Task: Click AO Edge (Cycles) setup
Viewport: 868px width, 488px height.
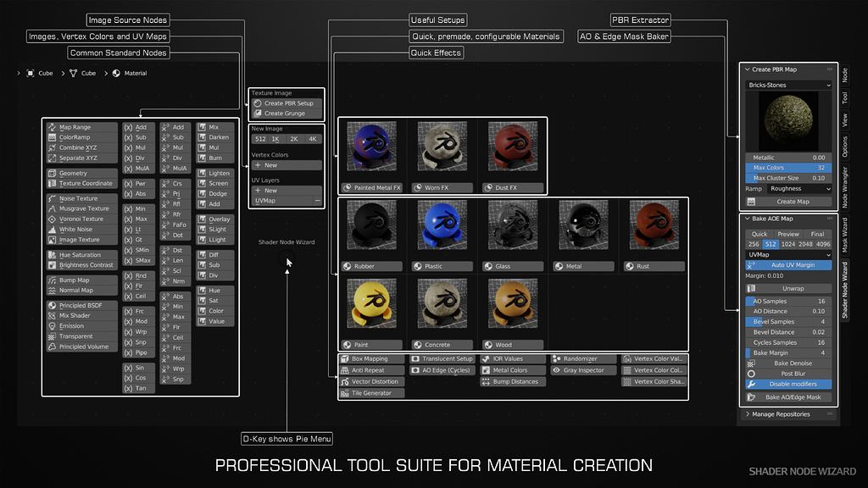Action: coord(442,370)
